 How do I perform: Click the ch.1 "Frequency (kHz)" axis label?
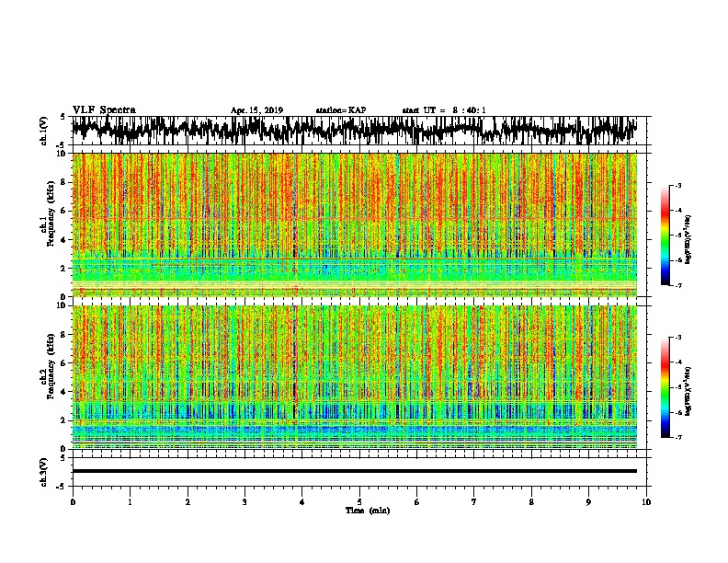(51, 213)
